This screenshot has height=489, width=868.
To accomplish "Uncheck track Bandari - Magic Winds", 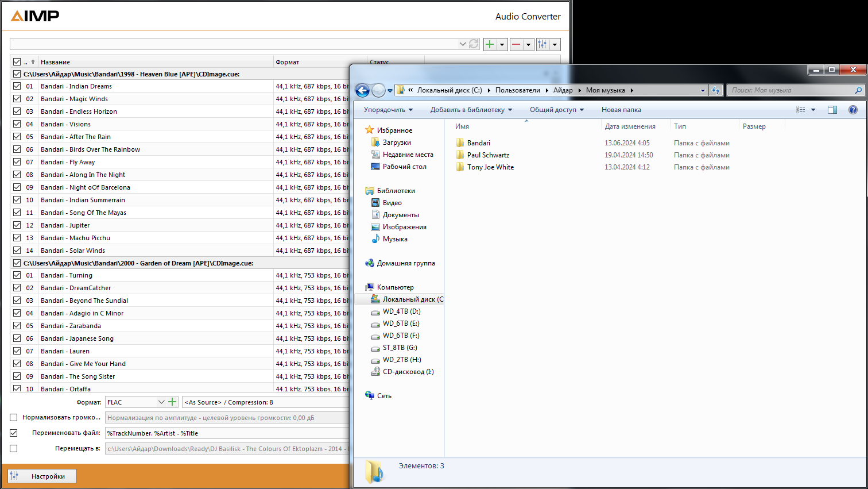I will pos(17,99).
